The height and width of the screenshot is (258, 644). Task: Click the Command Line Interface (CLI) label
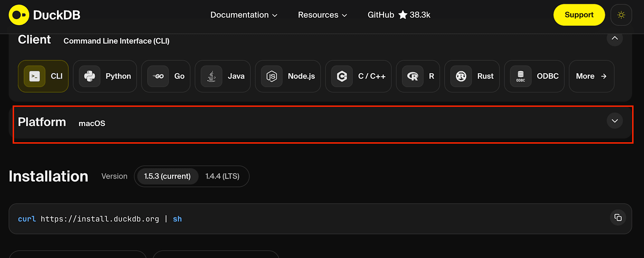tap(116, 41)
